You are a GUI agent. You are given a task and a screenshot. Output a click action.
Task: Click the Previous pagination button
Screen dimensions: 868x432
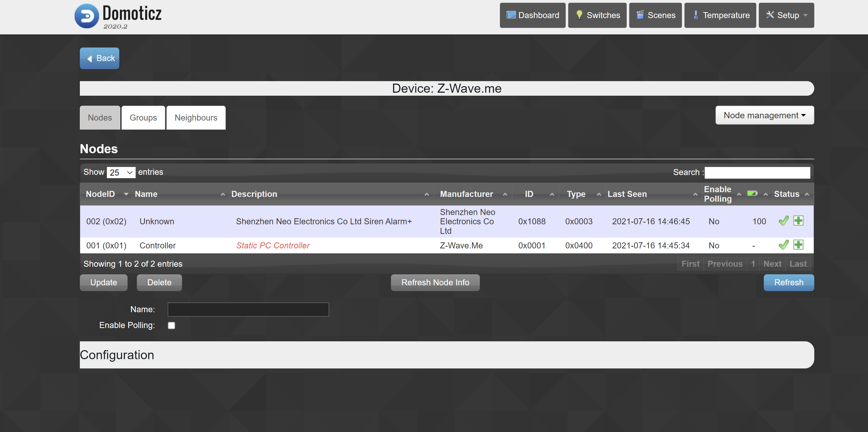tap(725, 264)
